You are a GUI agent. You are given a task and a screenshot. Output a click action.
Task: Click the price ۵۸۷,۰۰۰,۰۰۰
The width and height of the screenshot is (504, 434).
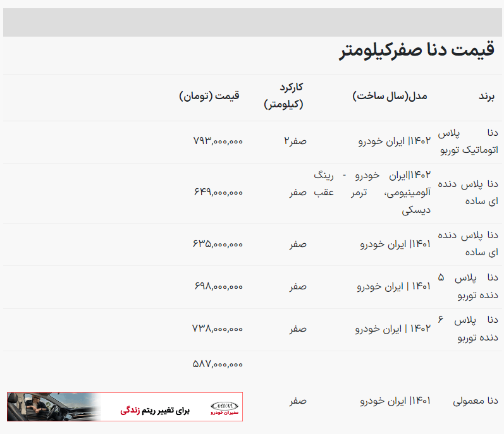[218, 364]
